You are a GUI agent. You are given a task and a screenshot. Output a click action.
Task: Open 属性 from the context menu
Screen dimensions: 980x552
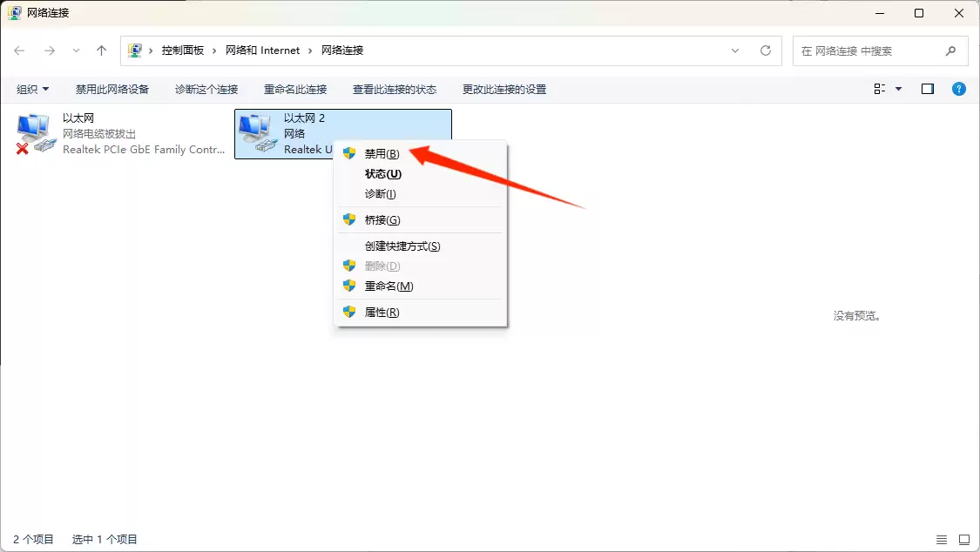click(x=381, y=311)
